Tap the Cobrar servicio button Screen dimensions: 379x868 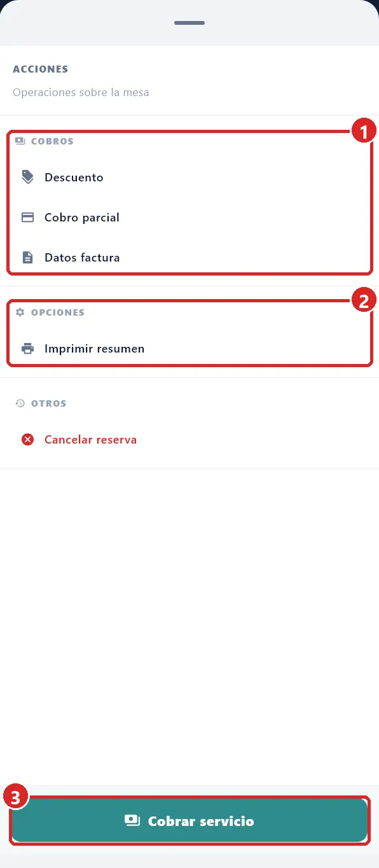pyautogui.click(x=190, y=821)
